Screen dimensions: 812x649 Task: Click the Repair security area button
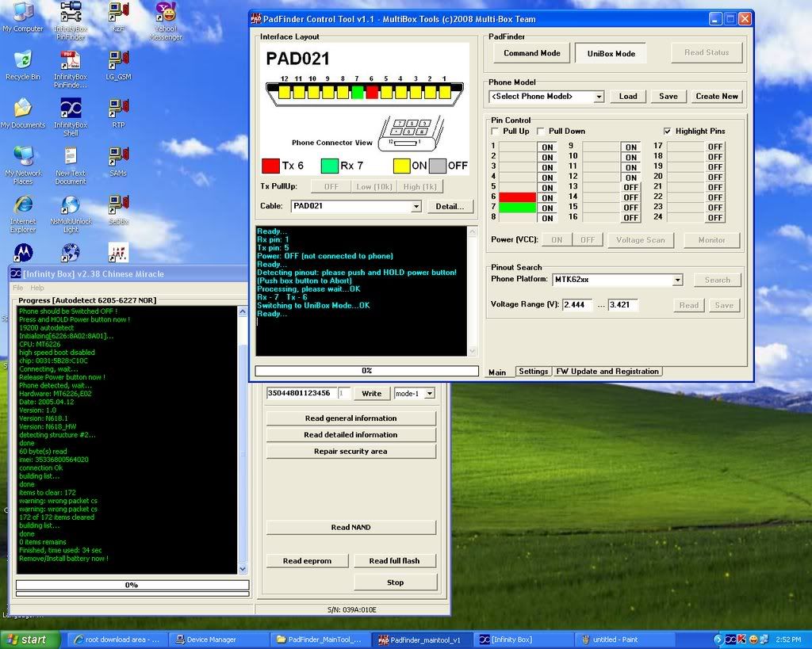[351, 452]
